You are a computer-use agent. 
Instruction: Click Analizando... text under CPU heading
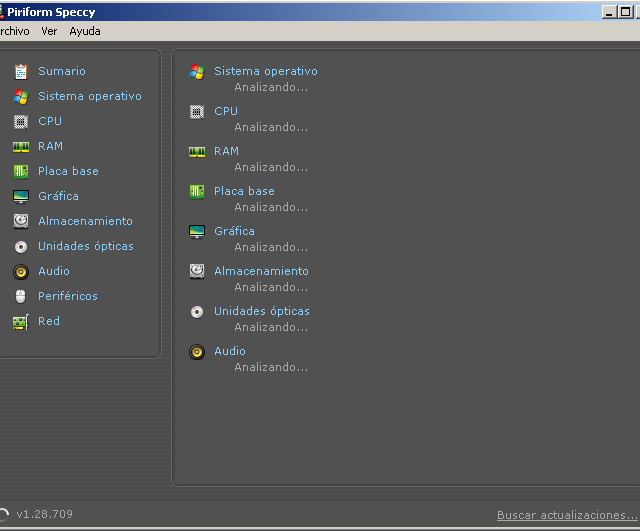[x=271, y=127]
